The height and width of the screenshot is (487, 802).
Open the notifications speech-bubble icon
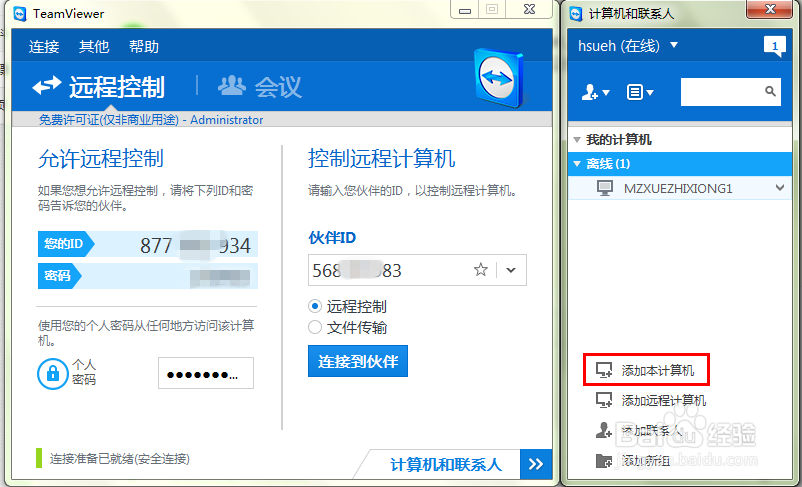click(x=774, y=47)
